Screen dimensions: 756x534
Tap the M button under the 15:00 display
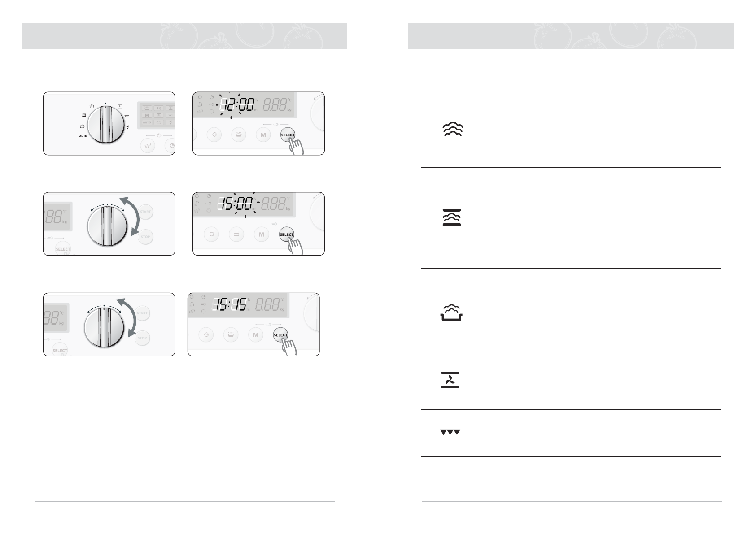[262, 234]
